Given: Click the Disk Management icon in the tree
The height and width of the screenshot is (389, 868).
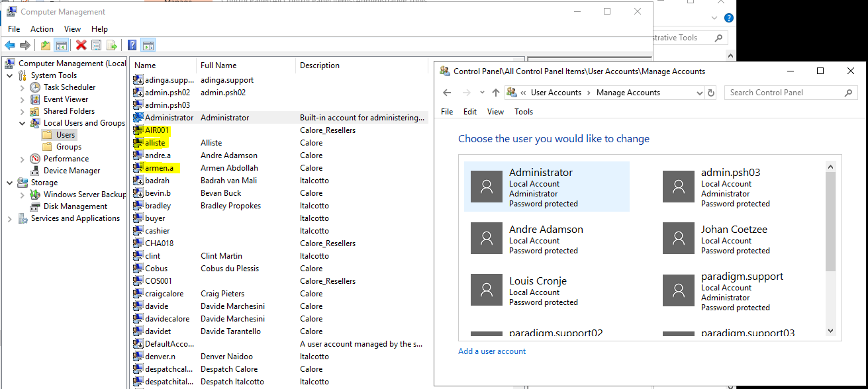Looking at the screenshot, I should (34, 206).
